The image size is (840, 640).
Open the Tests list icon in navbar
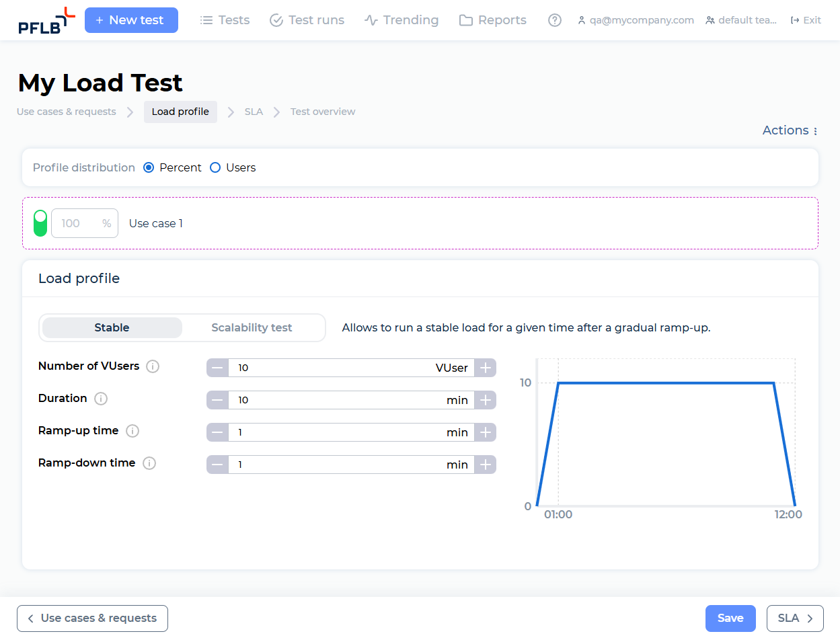pos(206,20)
